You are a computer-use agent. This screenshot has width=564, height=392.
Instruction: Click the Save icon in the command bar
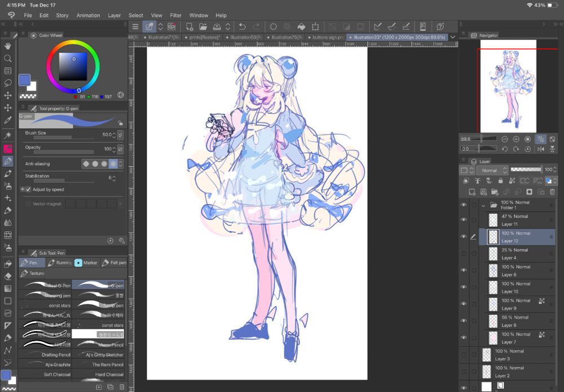pyautogui.click(x=217, y=27)
